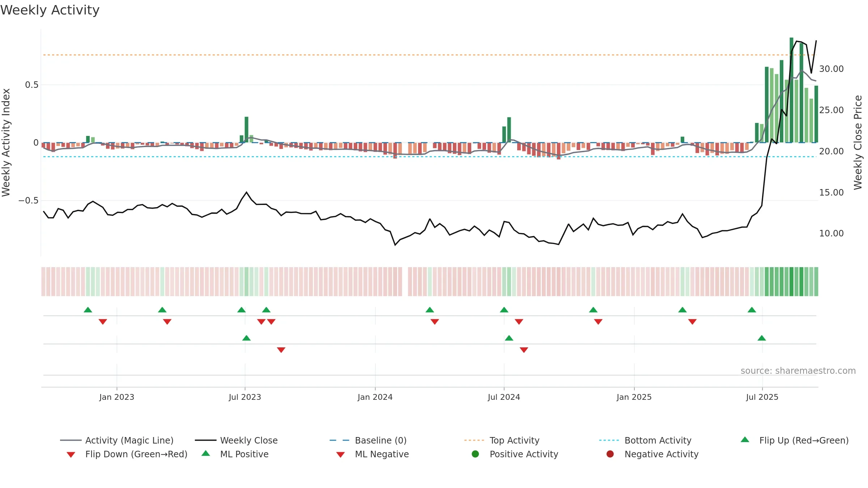Toggle Weekly Close legend entry
The width and height of the screenshot is (868, 488).
(x=236, y=440)
